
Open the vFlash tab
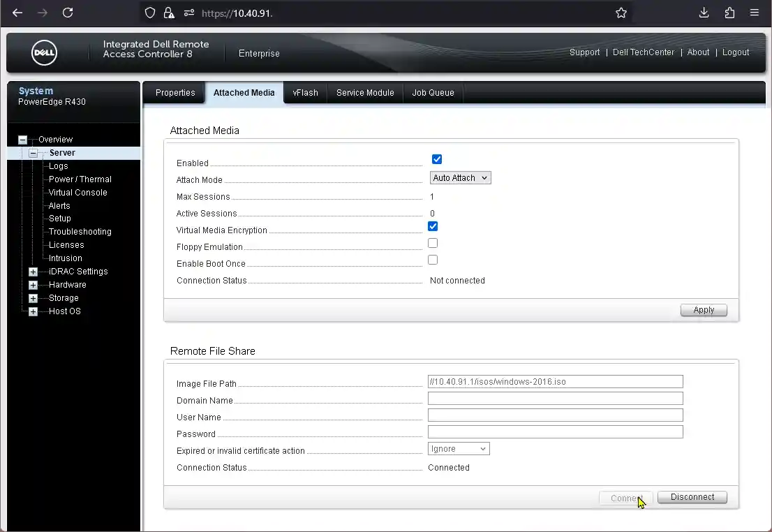click(305, 93)
